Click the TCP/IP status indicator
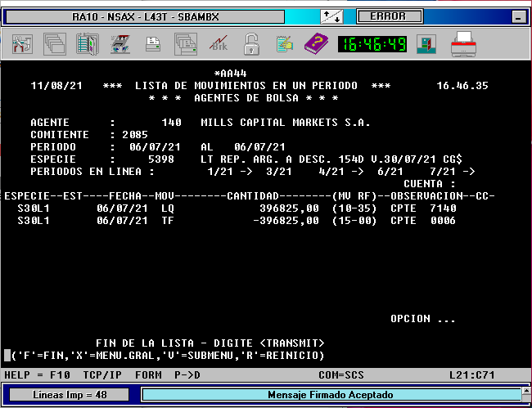The height and width of the screenshot is (408, 532). click(102, 375)
